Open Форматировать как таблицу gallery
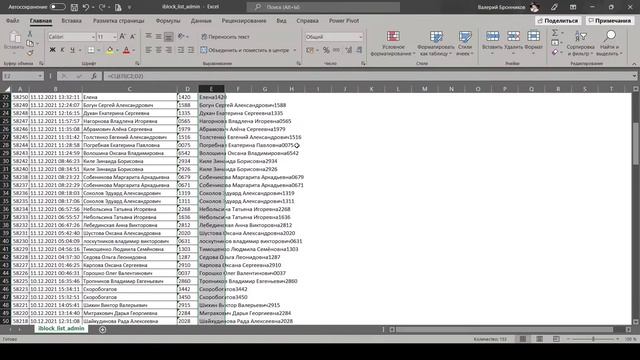This screenshot has height=360, width=640. click(x=436, y=43)
